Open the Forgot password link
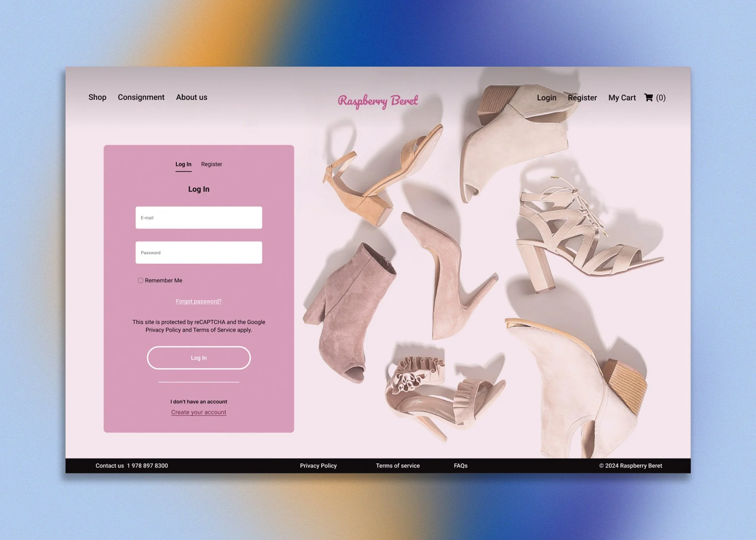 point(198,301)
